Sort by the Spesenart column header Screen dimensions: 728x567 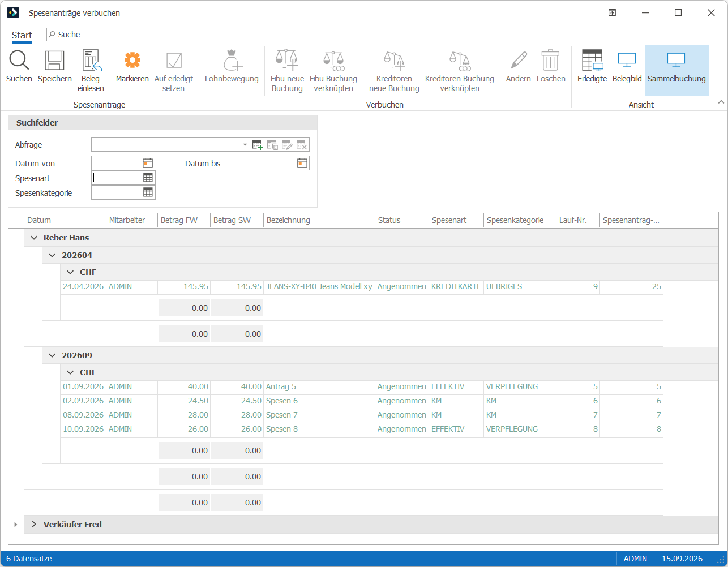coord(456,220)
